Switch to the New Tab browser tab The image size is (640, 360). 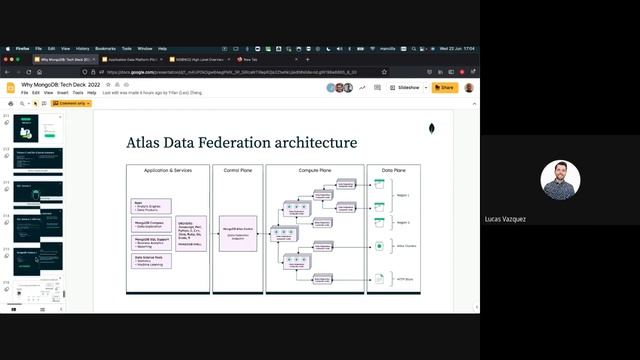click(267, 60)
